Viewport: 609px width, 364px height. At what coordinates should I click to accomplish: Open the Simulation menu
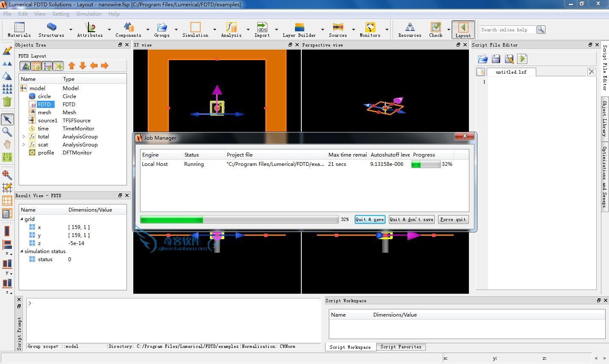88,14
